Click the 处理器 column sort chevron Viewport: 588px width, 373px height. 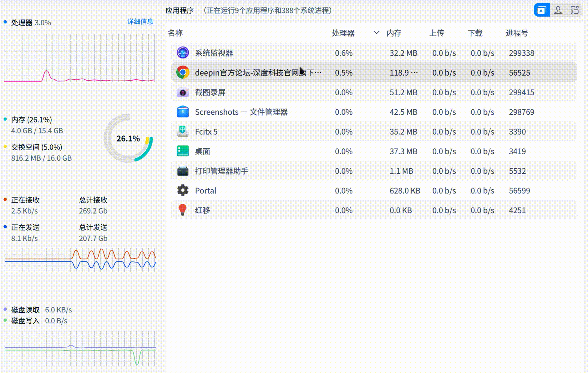(x=375, y=33)
